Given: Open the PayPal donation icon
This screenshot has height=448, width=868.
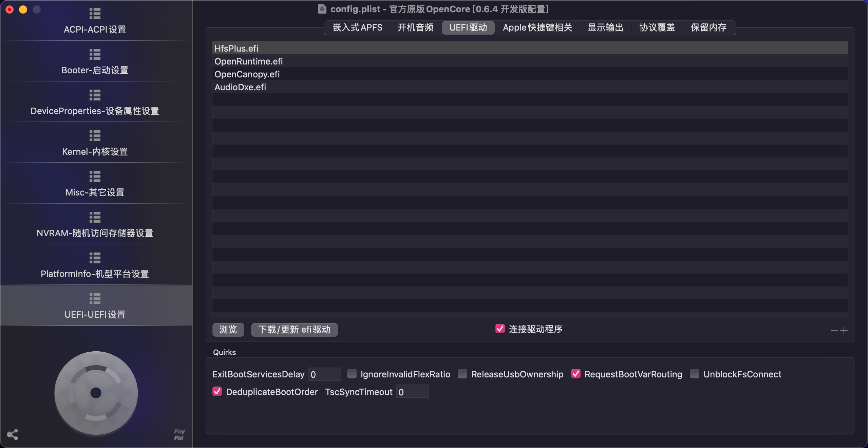Looking at the screenshot, I should coord(179,434).
